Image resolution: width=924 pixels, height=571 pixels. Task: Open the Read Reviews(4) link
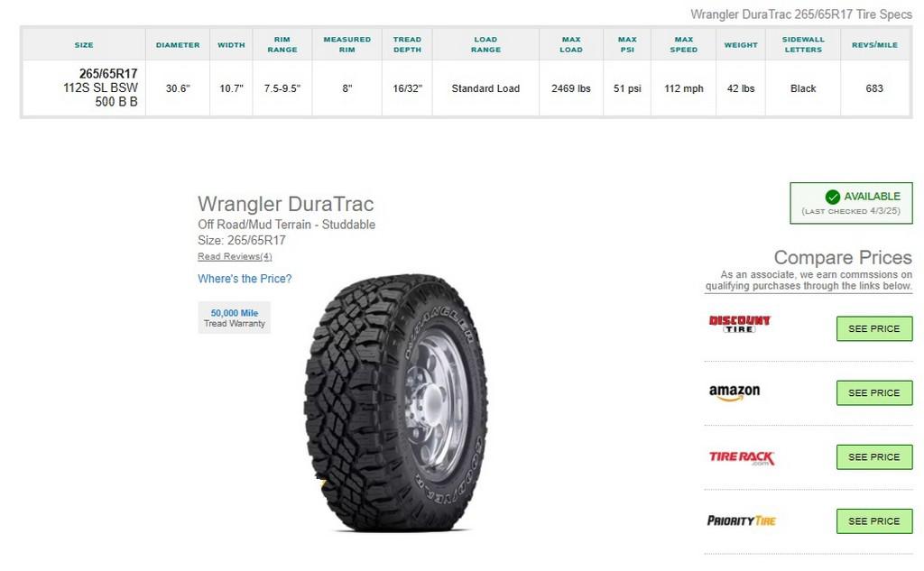(x=235, y=257)
